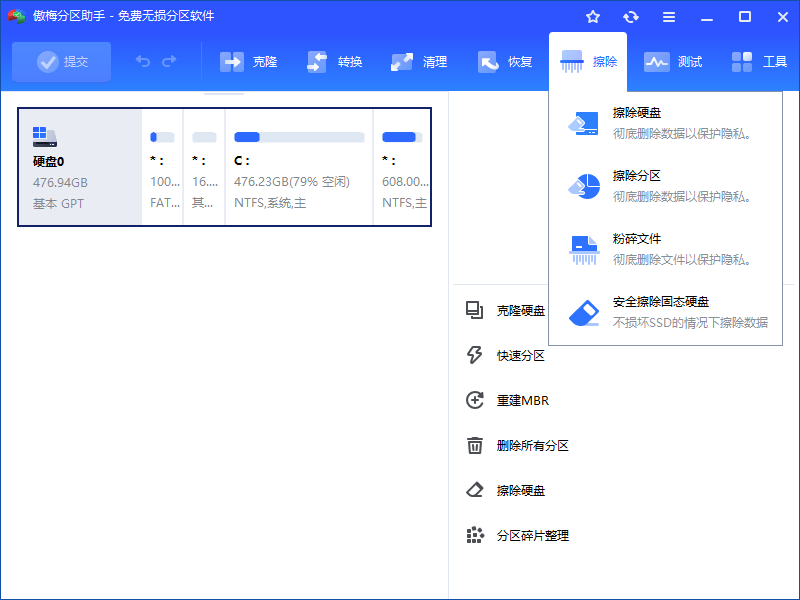Select 克隆硬盘 in the right panel
This screenshot has width=800, height=600.
[x=519, y=311]
